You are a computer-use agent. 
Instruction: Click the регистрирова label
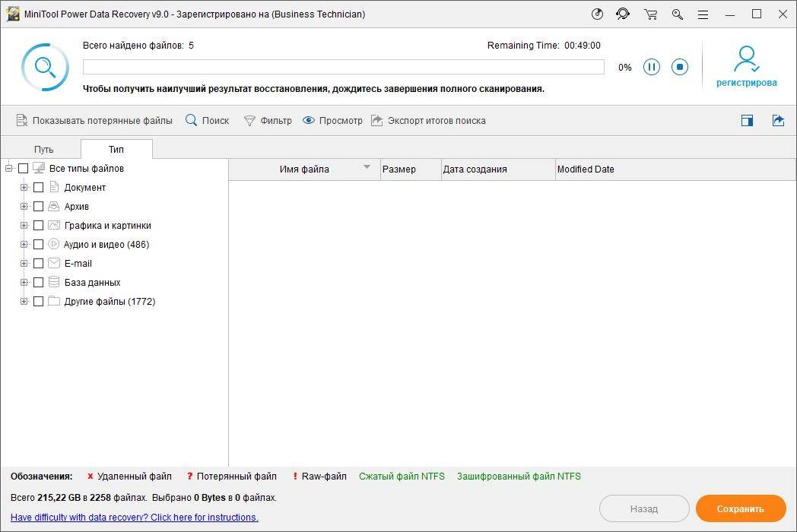pos(746,83)
